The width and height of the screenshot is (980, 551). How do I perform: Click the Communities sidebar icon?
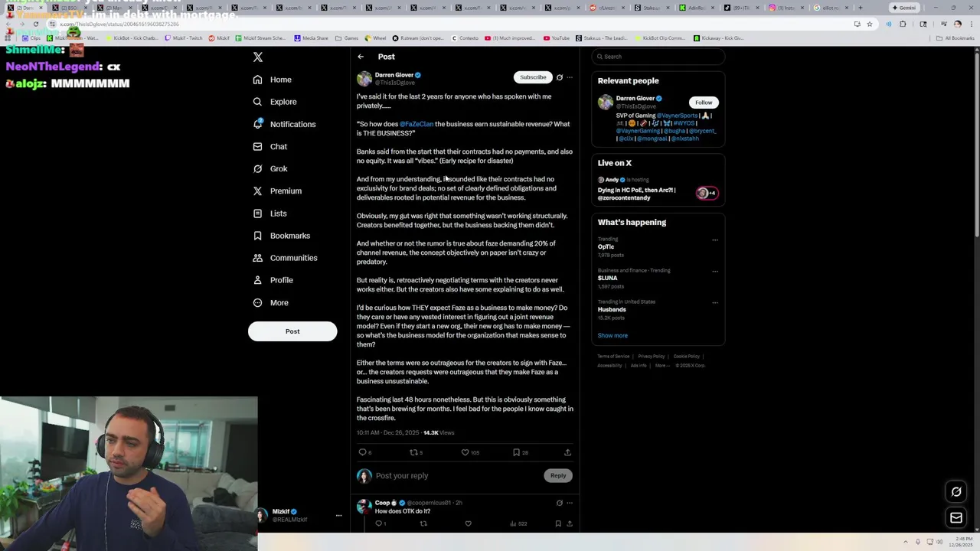[x=257, y=258]
